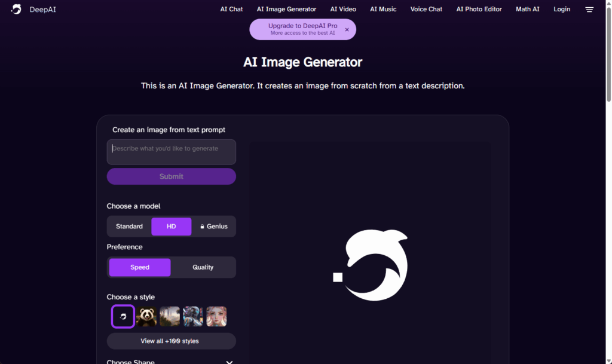The image size is (612, 364).
Task: Focus the prompt description text field
Action: (172, 152)
